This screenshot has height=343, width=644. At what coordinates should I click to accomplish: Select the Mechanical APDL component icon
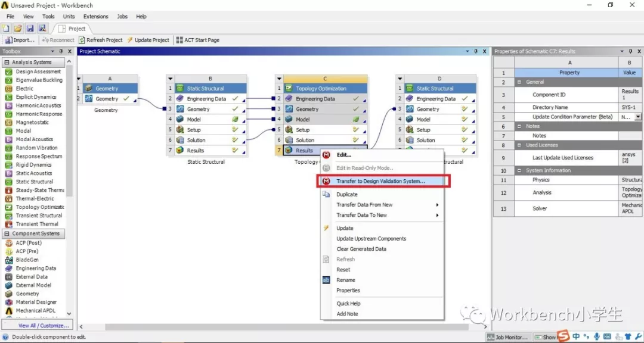coord(8,311)
